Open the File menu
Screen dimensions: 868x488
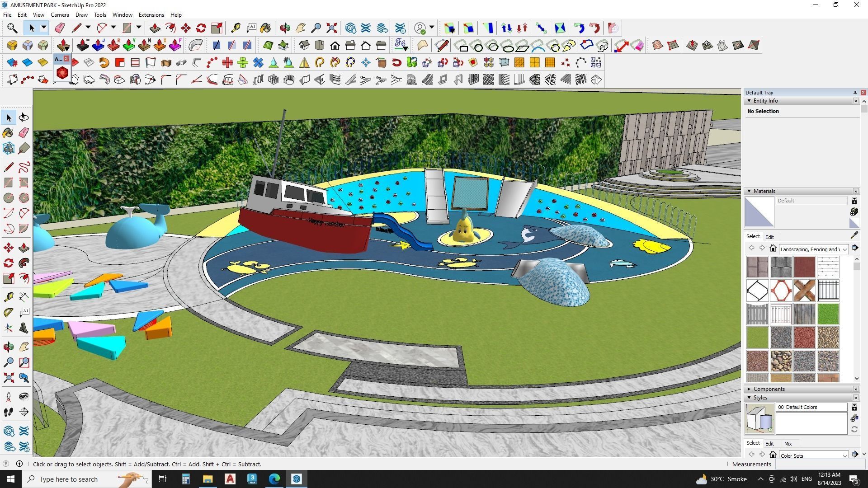click(x=7, y=15)
